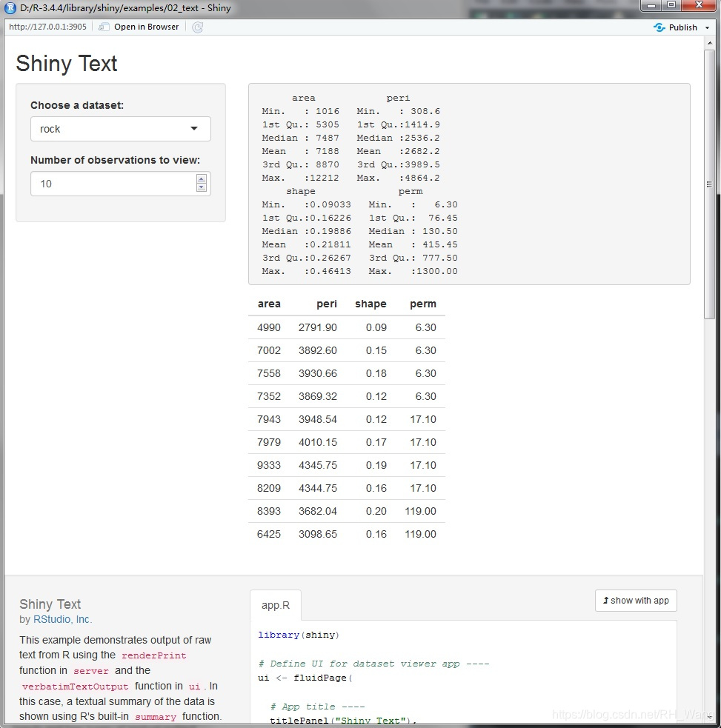
Task: Increase observations with up stepper arrow
Action: point(201,179)
